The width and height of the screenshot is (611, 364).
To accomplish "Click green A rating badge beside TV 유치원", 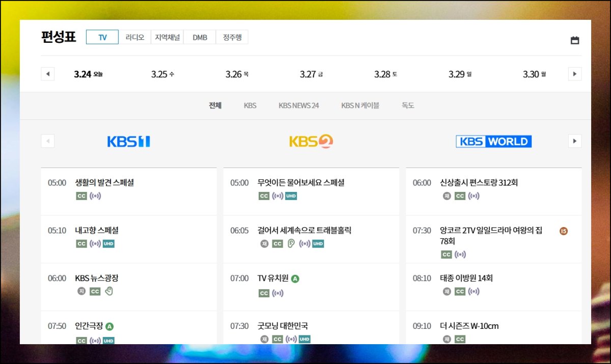I will click(295, 278).
